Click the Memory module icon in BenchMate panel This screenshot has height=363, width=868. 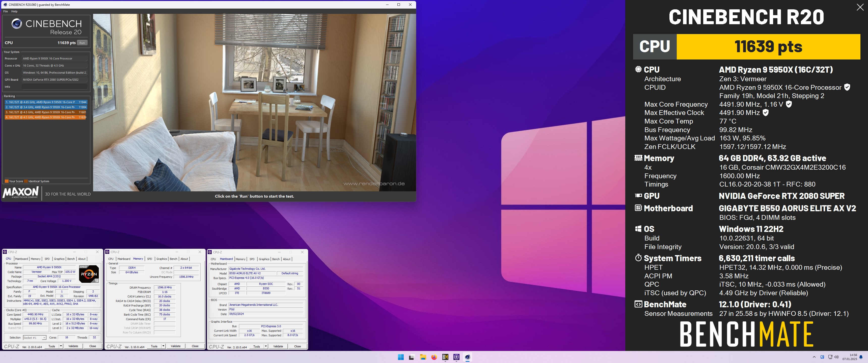[x=638, y=158]
